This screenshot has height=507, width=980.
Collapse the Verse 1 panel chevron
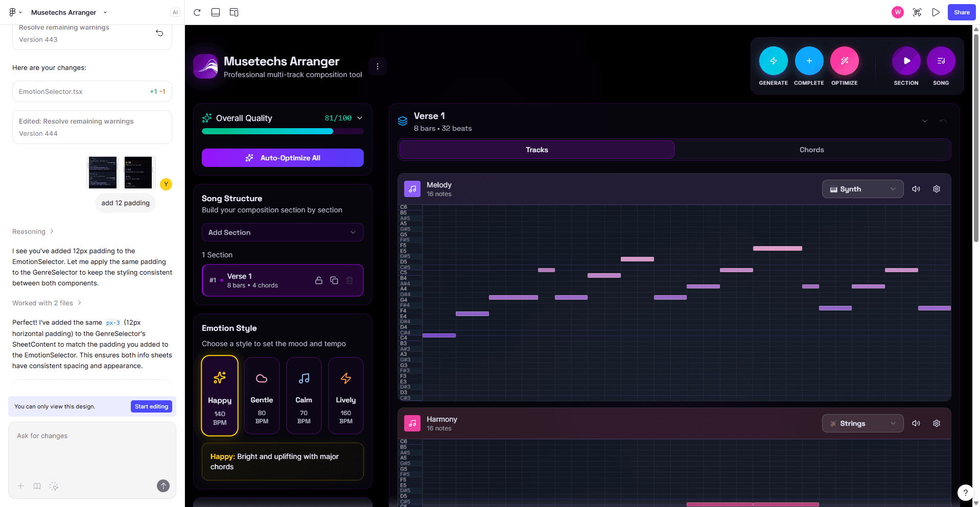[x=925, y=121]
